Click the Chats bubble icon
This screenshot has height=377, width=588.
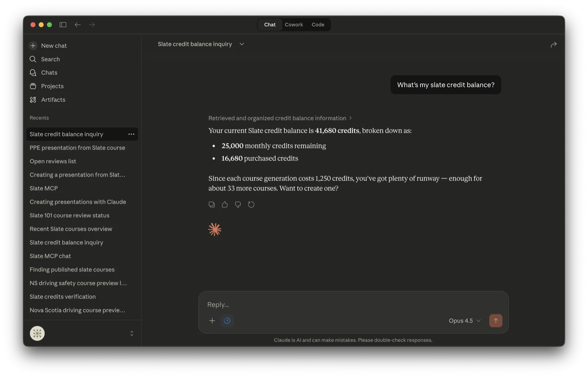tap(33, 73)
